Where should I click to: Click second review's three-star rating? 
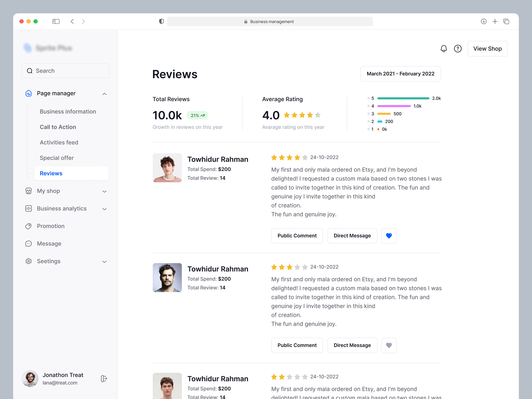(289, 267)
